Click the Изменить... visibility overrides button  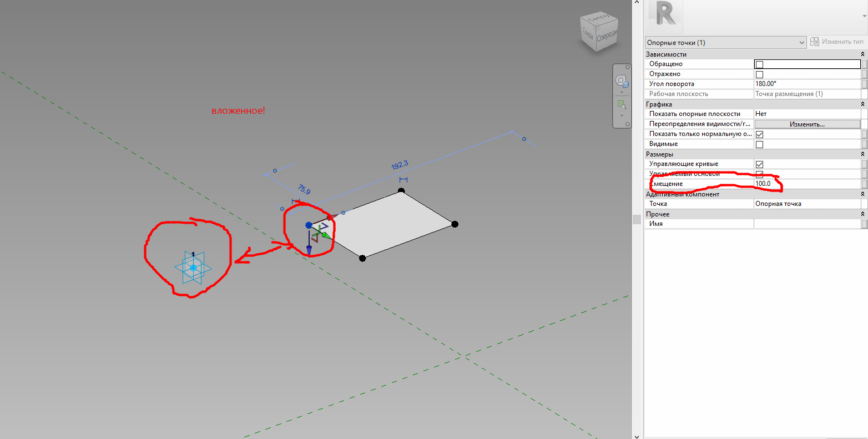pos(807,124)
